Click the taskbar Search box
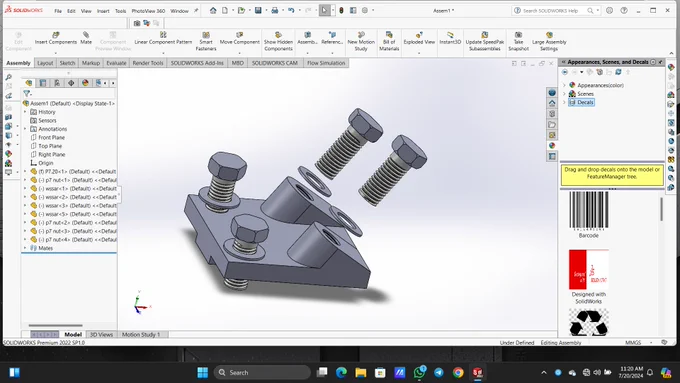This screenshot has width=680, height=383. tap(262, 372)
